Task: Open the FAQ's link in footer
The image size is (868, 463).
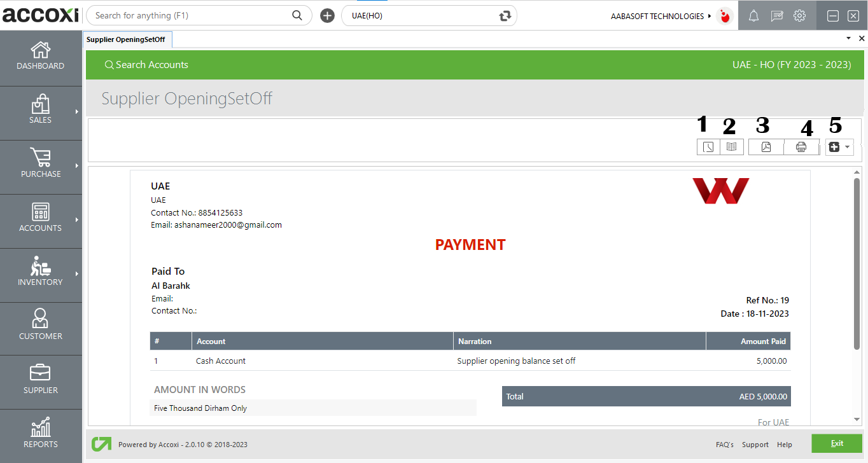Action: pyautogui.click(x=724, y=445)
